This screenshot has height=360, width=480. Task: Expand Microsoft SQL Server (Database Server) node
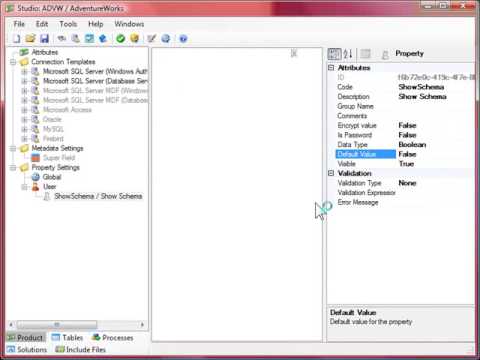pyautogui.click(x=24, y=81)
